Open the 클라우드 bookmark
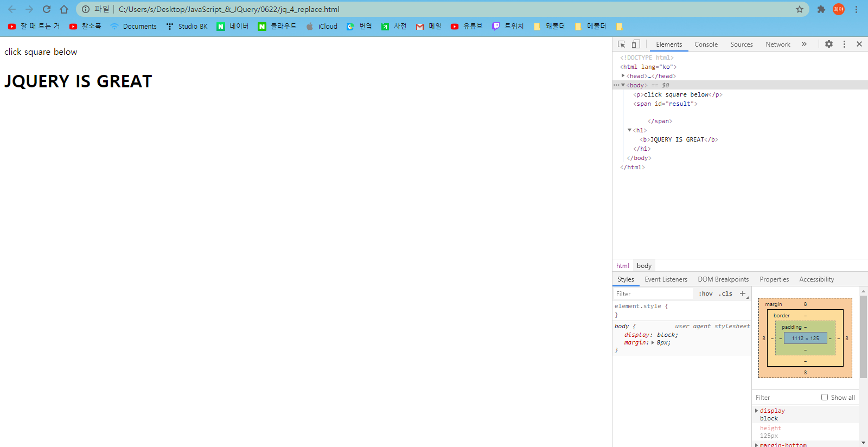The image size is (868, 447). point(277,26)
